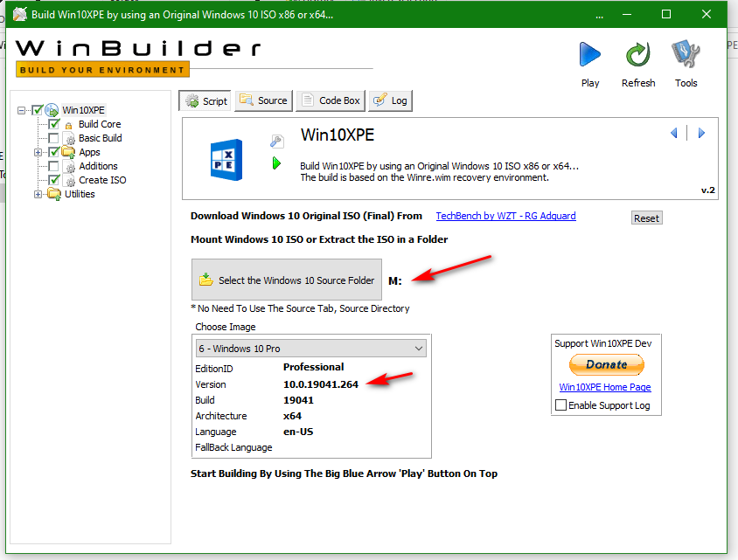
Task: Click the Apps folder icon
Action: pos(69,152)
